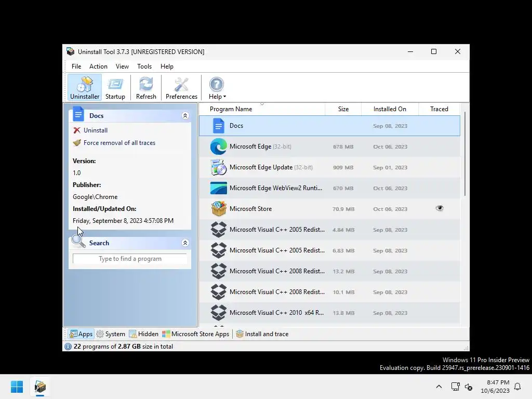532x399 pixels.
Task: Select Visual C++ 2005 Redist 6.83 MB icon
Action: click(219, 250)
